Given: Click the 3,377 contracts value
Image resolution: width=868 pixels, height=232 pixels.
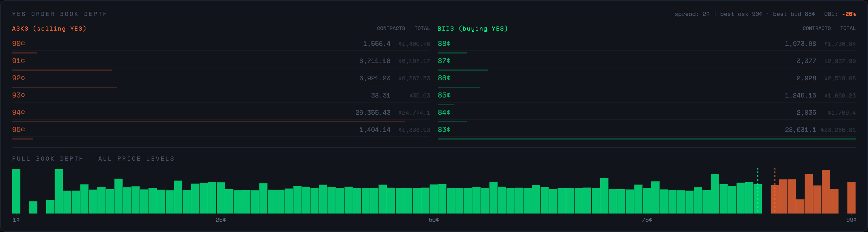Looking at the screenshot, I should (806, 61).
